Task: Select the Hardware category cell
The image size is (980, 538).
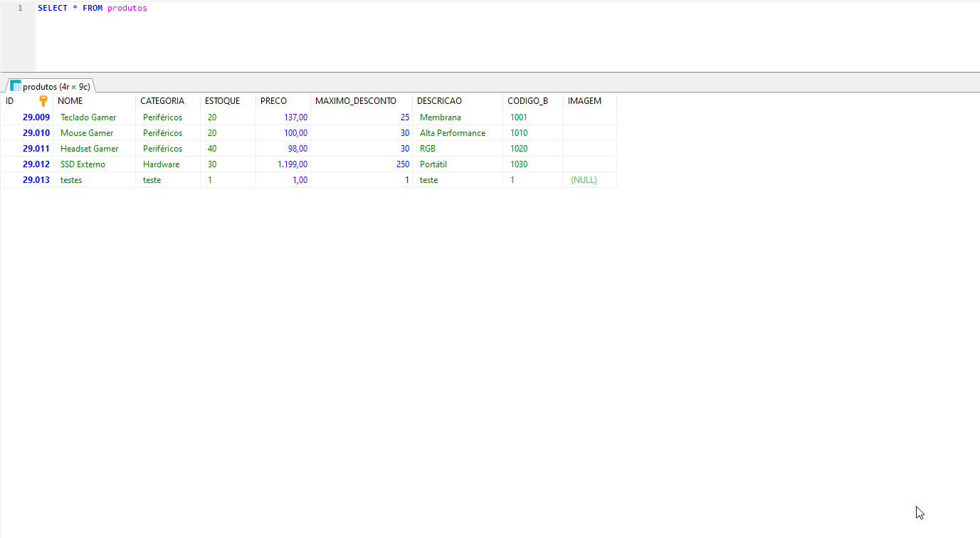Action: click(x=168, y=164)
